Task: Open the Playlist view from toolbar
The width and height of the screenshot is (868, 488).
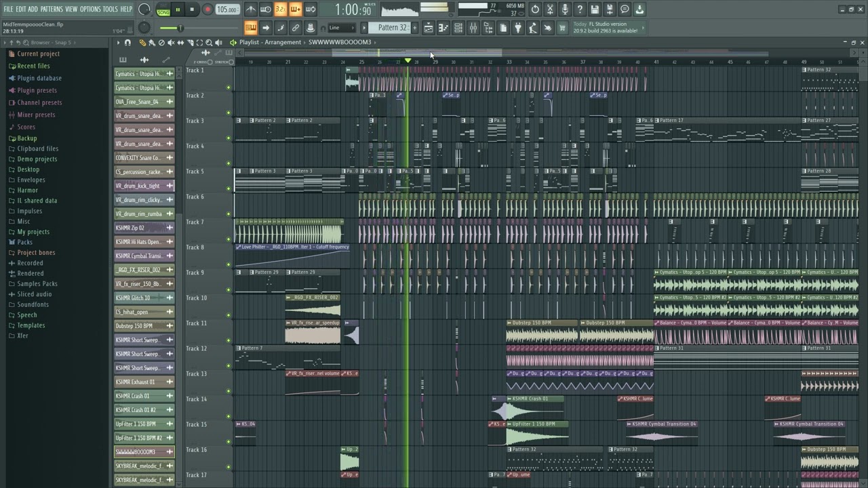Action: pos(429,28)
